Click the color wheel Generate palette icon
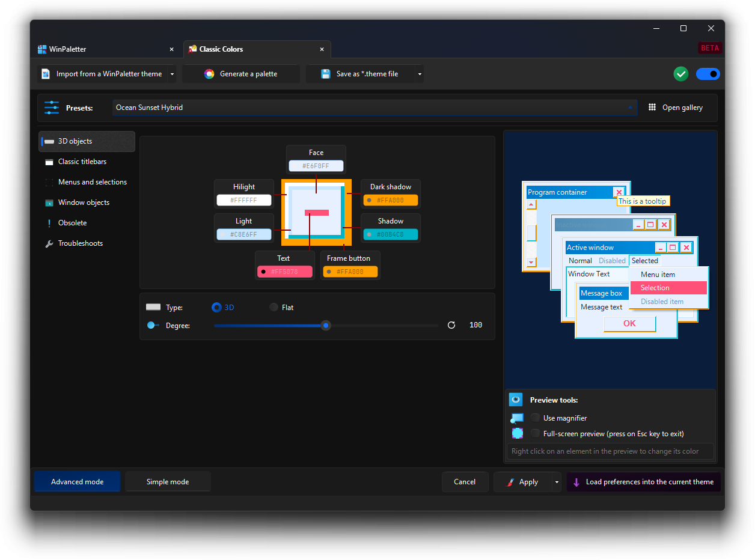Image resolution: width=755 pixels, height=560 pixels. 209,74
